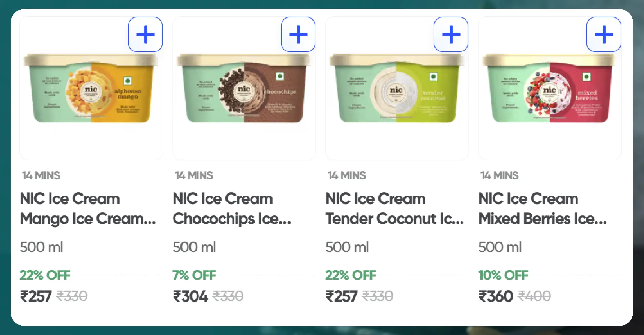Screen dimensions: 644x335
Task: Click 22% OFF label under Tender Coconut
Action: point(351,275)
